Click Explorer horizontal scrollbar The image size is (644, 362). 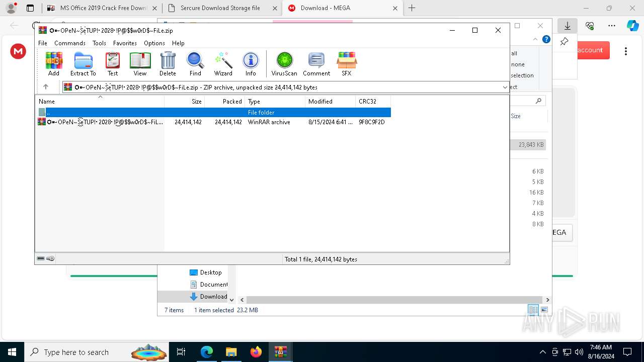tap(394, 300)
